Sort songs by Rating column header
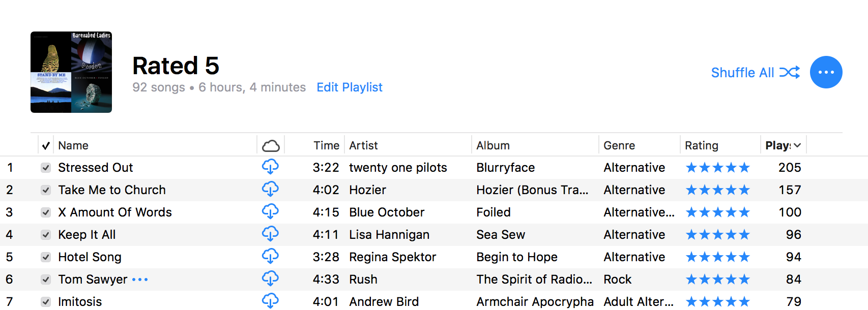The image size is (868, 310). [x=702, y=145]
